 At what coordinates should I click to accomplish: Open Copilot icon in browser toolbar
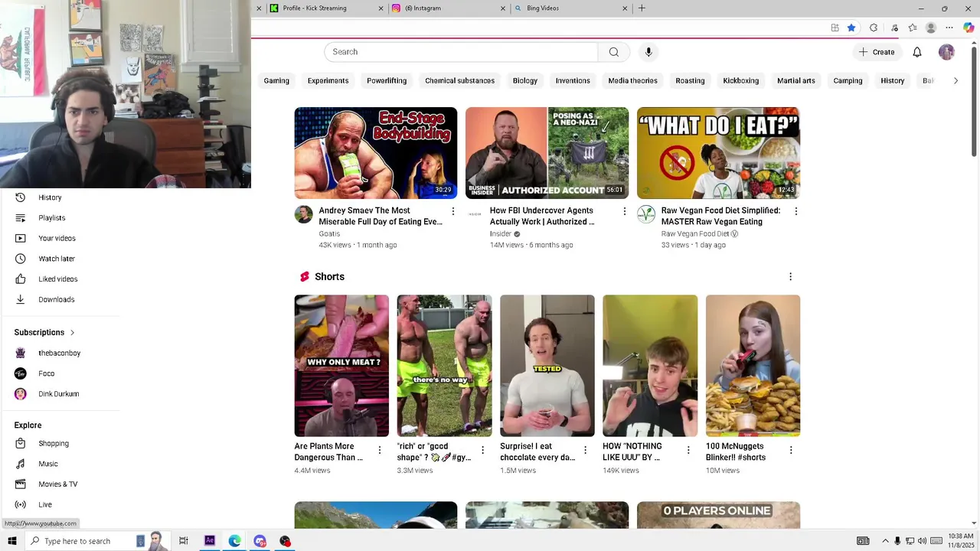click(x=969, y=28)
